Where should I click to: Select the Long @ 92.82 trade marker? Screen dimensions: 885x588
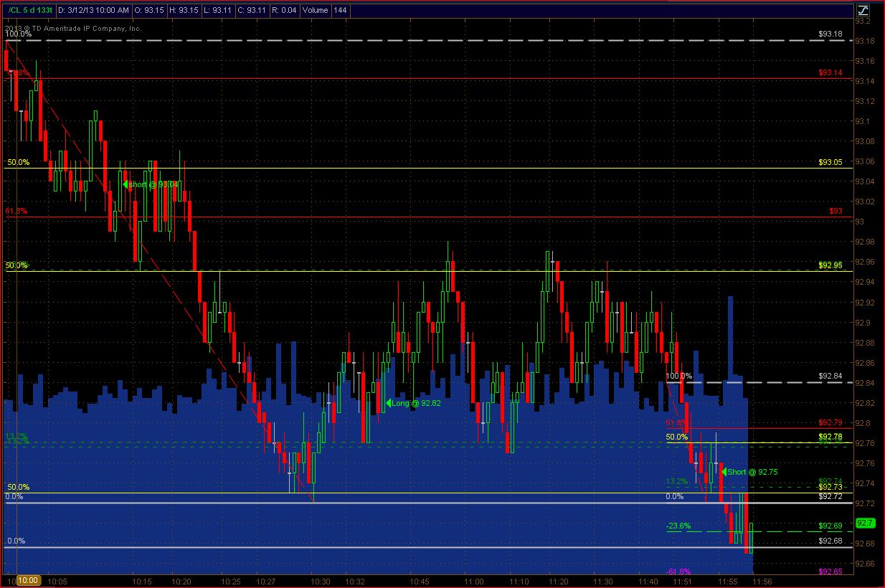[414, 403]
